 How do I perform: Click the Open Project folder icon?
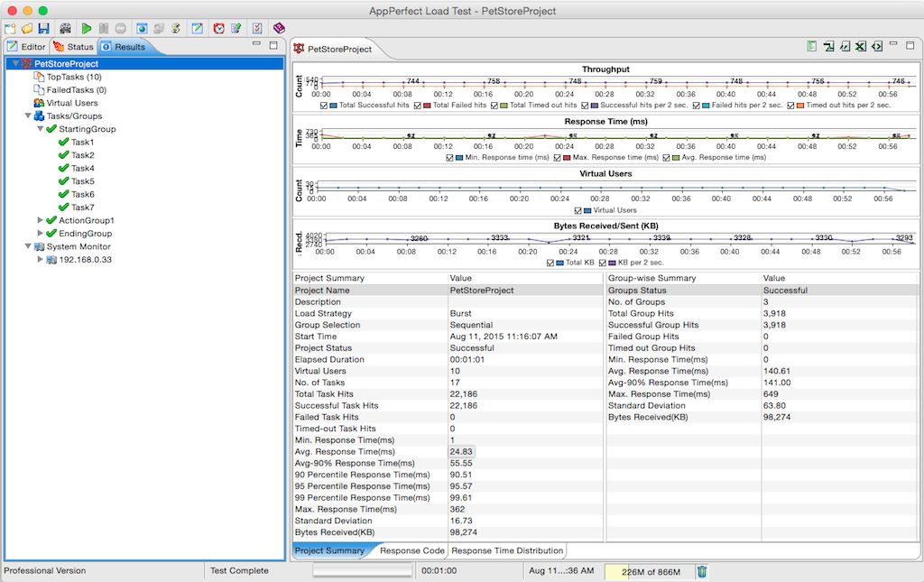pyautogui.click(x=26, y=28)
